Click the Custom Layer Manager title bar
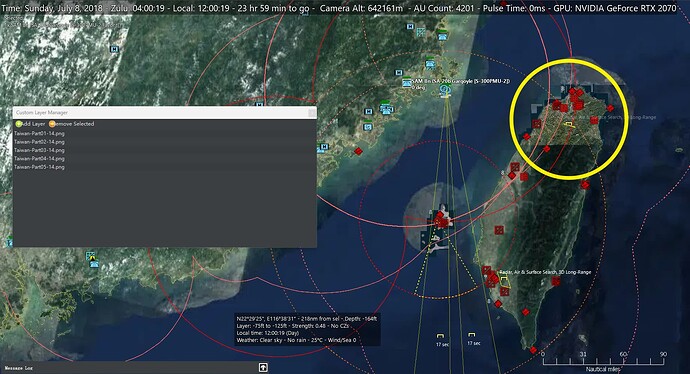The height and width of the screenshot is (374, 690). 165,113
